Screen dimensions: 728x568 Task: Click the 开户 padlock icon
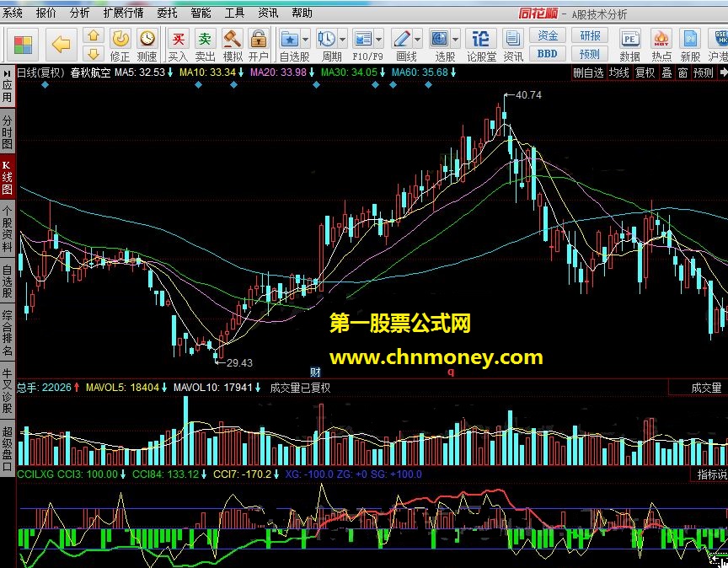(x=258, y=39)
